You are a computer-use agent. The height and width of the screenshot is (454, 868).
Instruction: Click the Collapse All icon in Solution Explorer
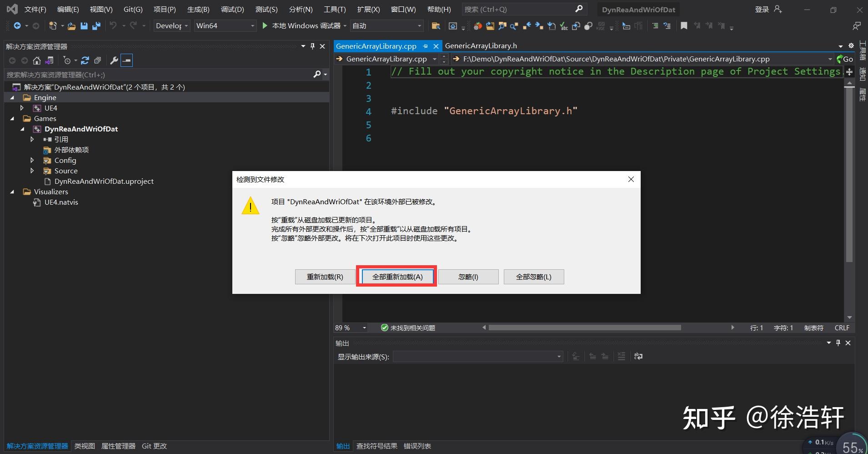97,60
